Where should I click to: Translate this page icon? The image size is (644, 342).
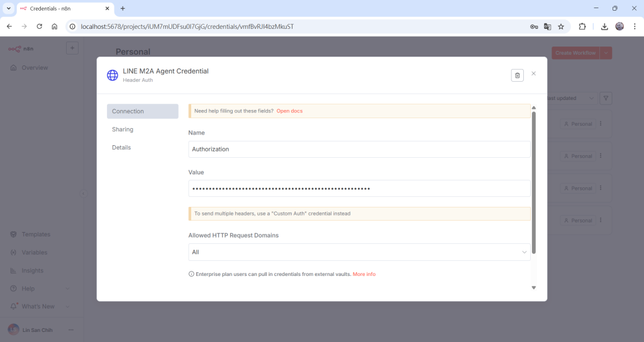[548, 26]
